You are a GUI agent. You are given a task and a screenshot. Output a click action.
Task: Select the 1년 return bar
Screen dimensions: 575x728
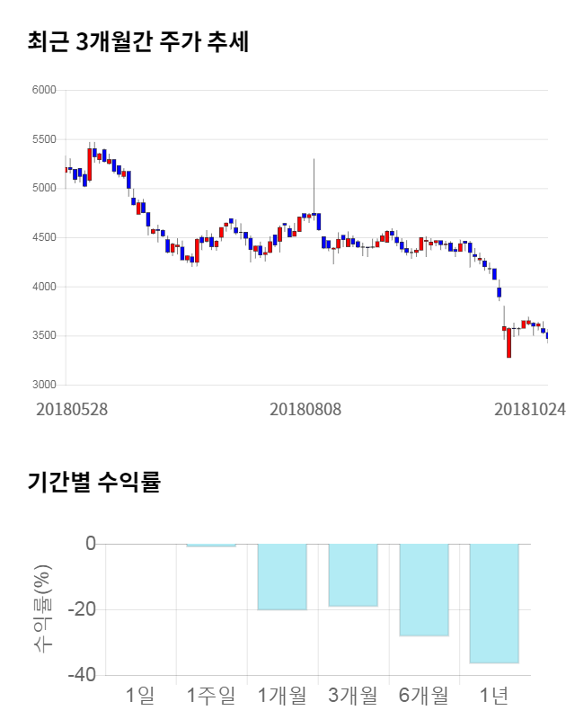pos(494,603)
